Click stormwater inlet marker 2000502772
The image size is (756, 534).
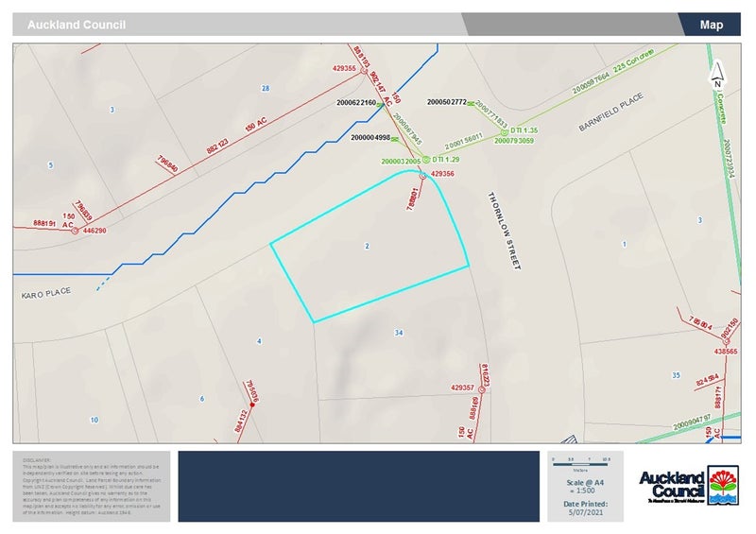[472, 102]
